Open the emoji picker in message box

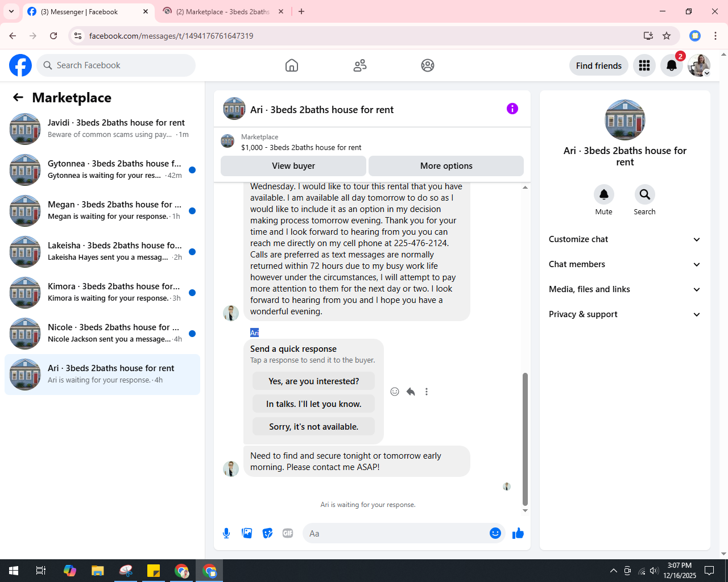(495, 533)
